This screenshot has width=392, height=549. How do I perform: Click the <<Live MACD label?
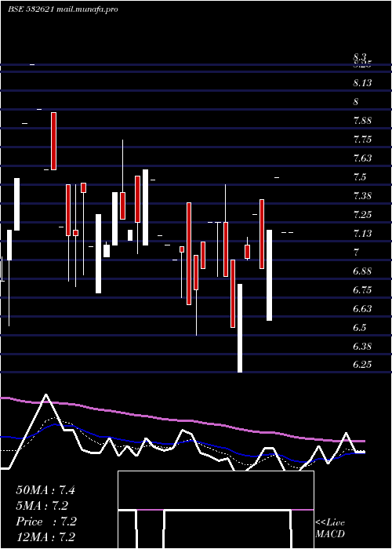tap(330, 528)
